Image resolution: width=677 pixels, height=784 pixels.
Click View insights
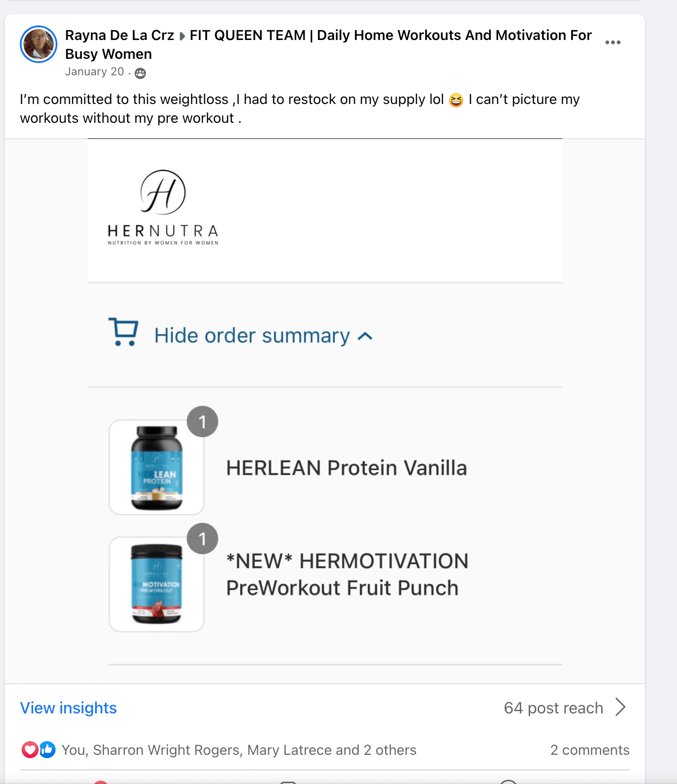coord(68,708)
